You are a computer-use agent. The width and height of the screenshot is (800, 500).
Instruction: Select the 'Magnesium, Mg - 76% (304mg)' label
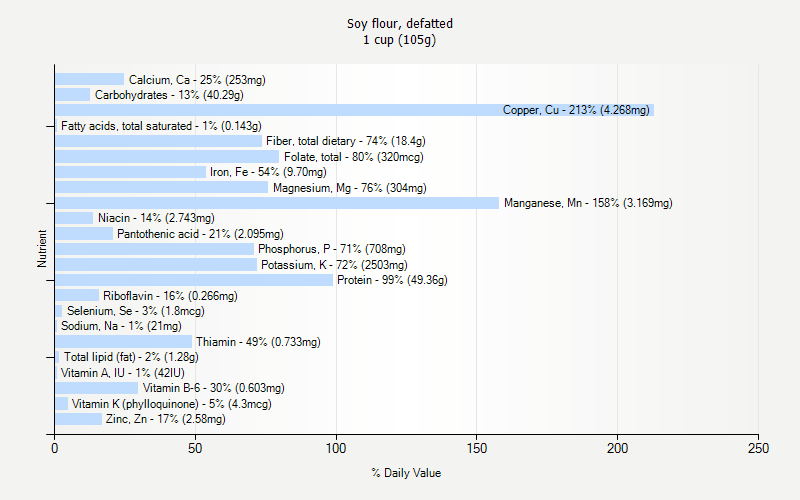click(349, 188)
